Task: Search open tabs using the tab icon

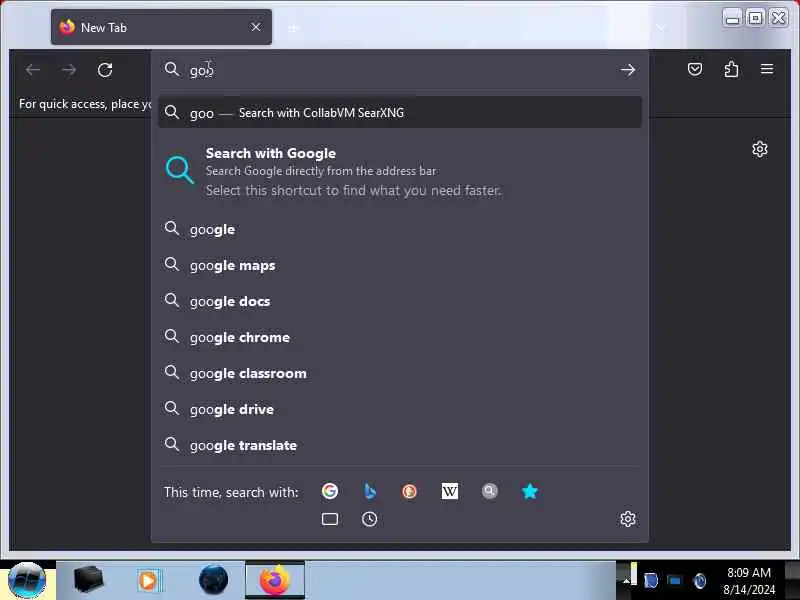Action: 330,519
